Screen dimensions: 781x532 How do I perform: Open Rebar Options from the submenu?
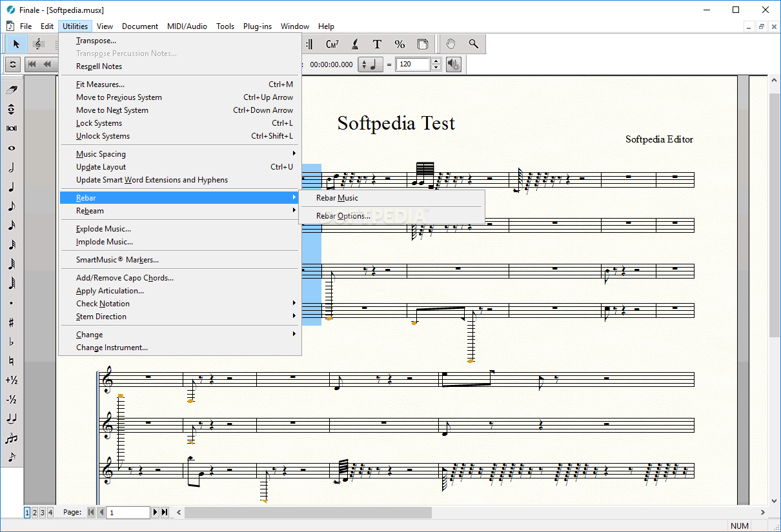tap(392, 216)
